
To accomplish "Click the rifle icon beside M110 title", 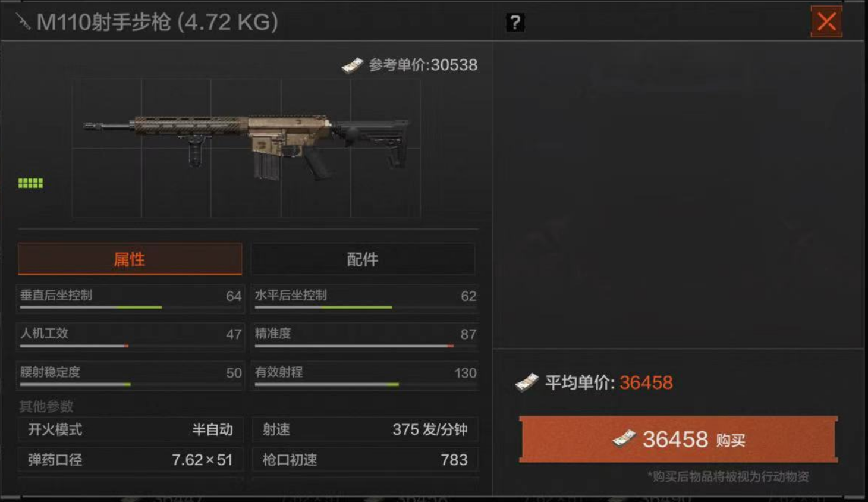I will [x=23, y=22].
